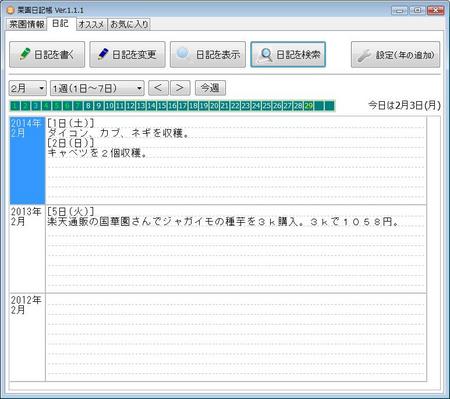The width and height of the screenshot is (450, 399).
Task: Open the オススメ tab
Action: coord(92,24)
